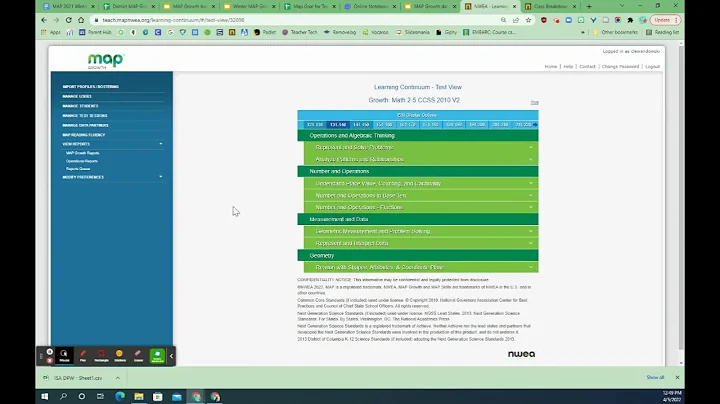Image resolution: width=720 pixels, height=404 pixels.
Task: Share this page from address bar
Action: pos(516,20)
